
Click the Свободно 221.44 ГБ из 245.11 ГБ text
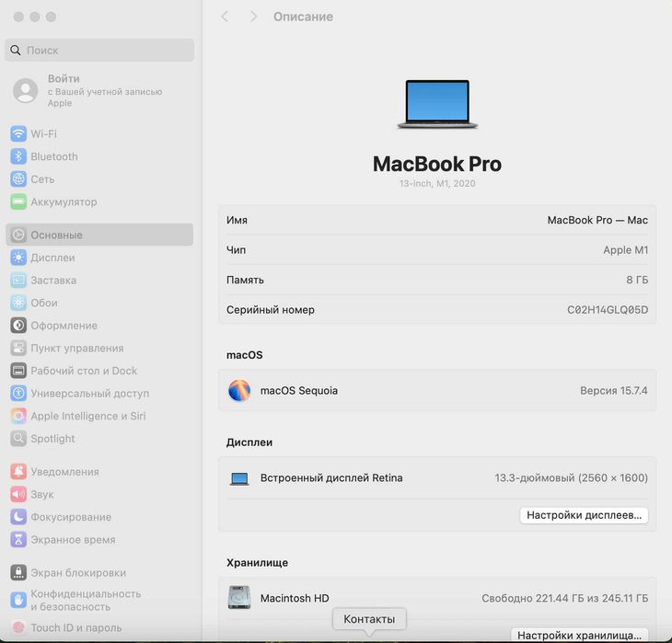coord(565,598)
